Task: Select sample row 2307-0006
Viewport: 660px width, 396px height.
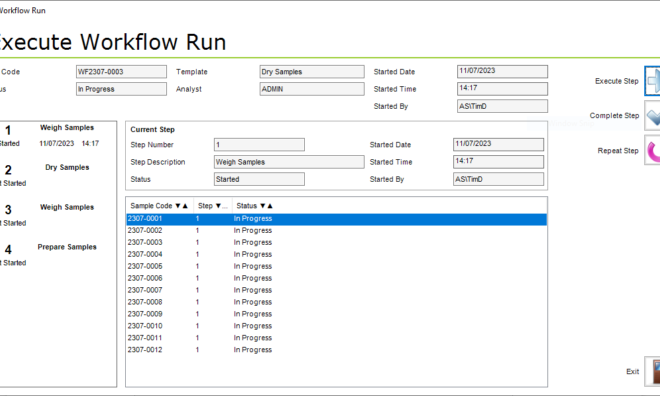Action: point(336,278)
